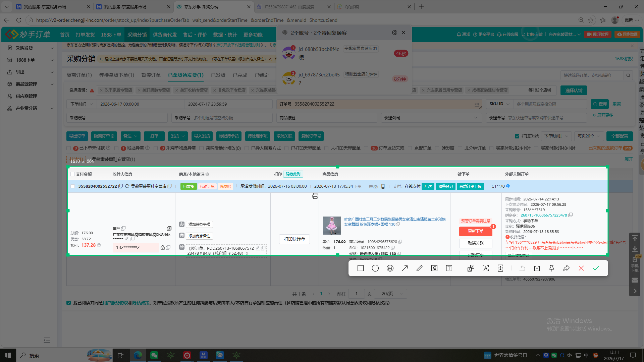Open settings gear in pending customers popup
Viewport: 644px width, 362px height.
(x=395, y=33)
